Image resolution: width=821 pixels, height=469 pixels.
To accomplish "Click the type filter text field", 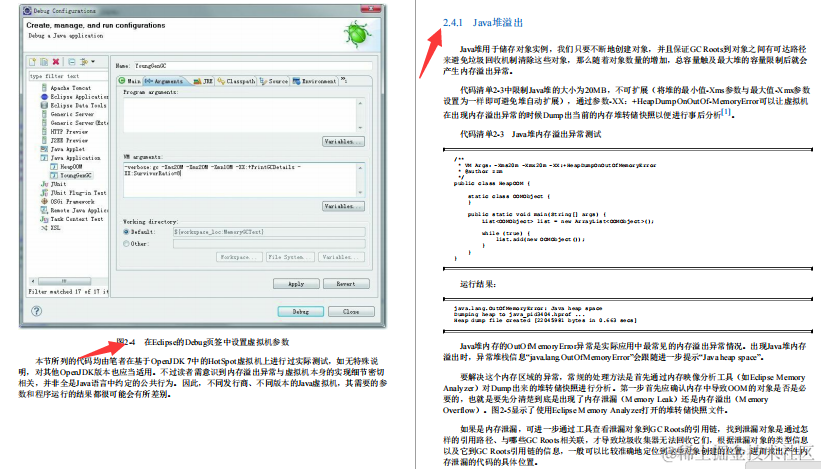I will 68,76.
